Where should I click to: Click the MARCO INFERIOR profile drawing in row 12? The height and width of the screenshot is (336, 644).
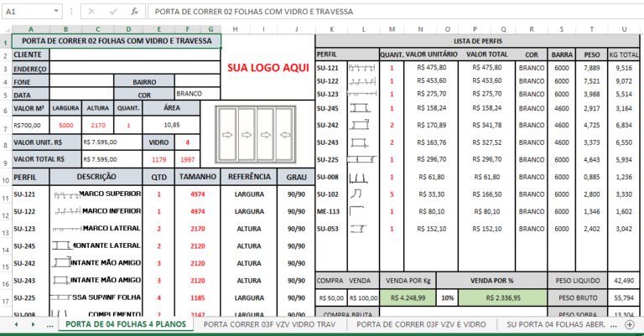[67, 212]
